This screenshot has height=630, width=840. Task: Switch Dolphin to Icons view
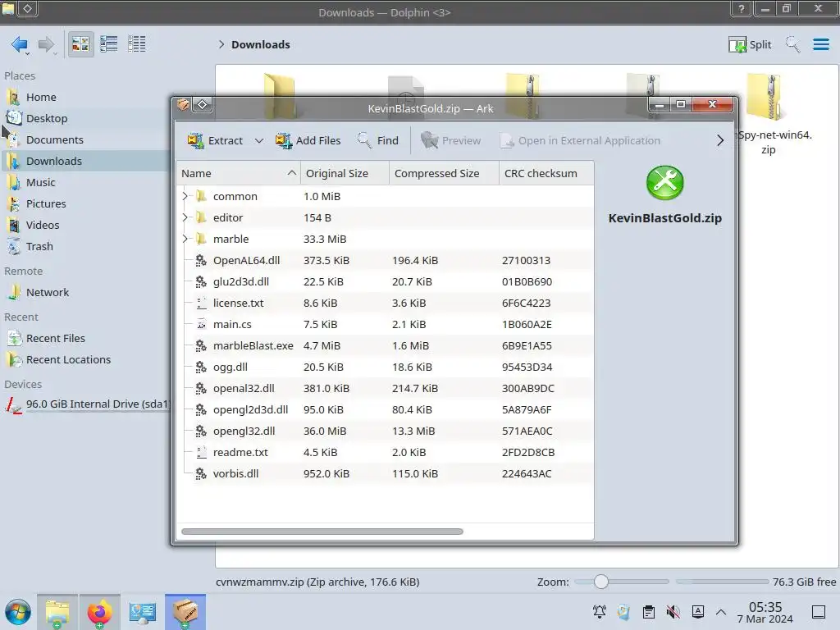(80, 44)
